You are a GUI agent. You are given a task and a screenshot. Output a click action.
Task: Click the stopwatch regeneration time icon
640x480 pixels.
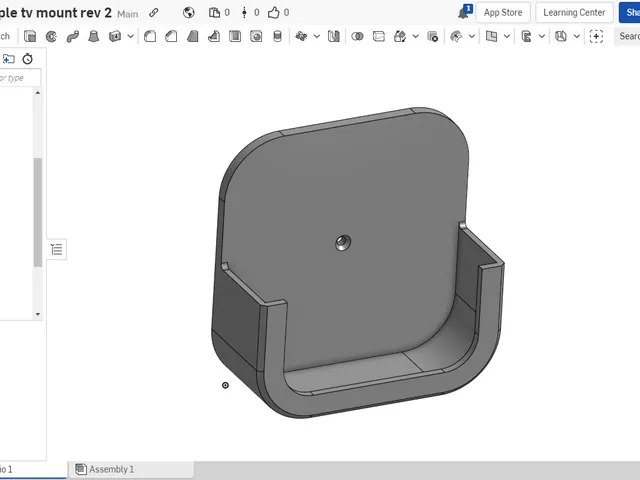click(27, 59)
